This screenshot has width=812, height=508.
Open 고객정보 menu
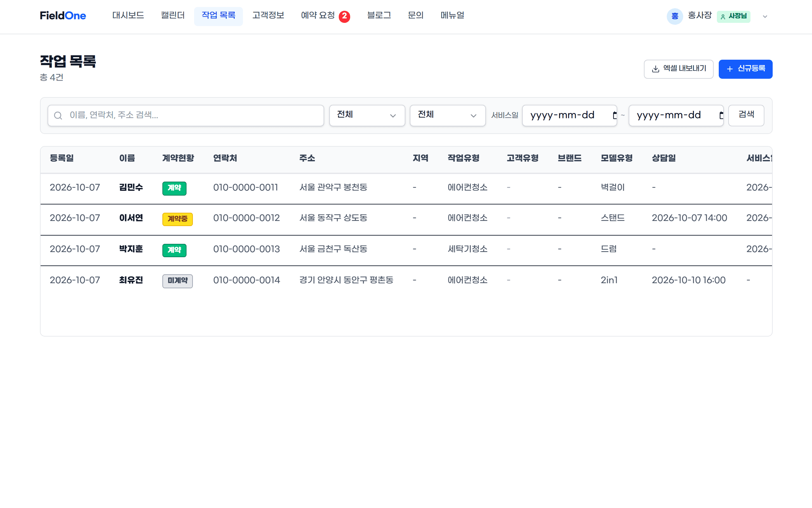click(268, 16)
